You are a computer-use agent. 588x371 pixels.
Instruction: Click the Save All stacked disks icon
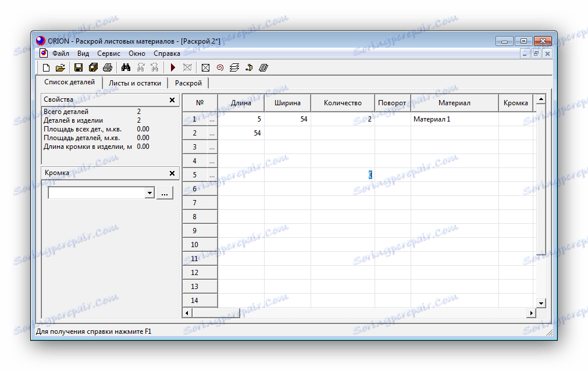tap(93, 67)
